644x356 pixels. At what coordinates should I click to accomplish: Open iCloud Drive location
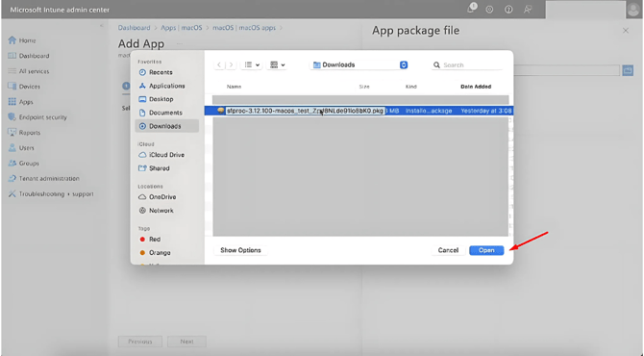pyautogui.click(x=166, y=155)
